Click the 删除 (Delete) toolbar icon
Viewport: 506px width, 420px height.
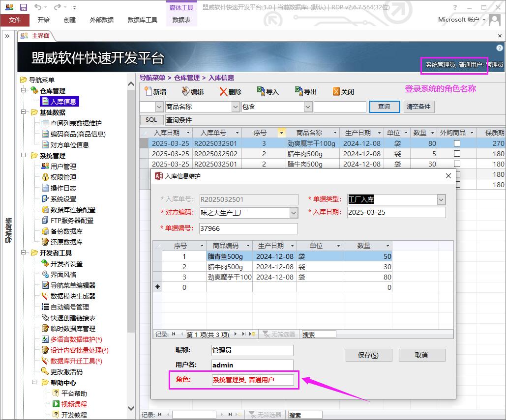223,91
